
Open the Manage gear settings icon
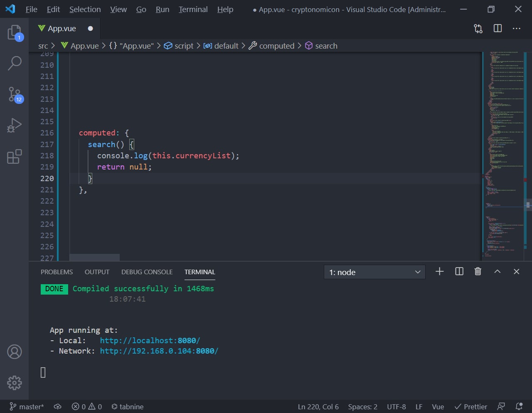15,383
